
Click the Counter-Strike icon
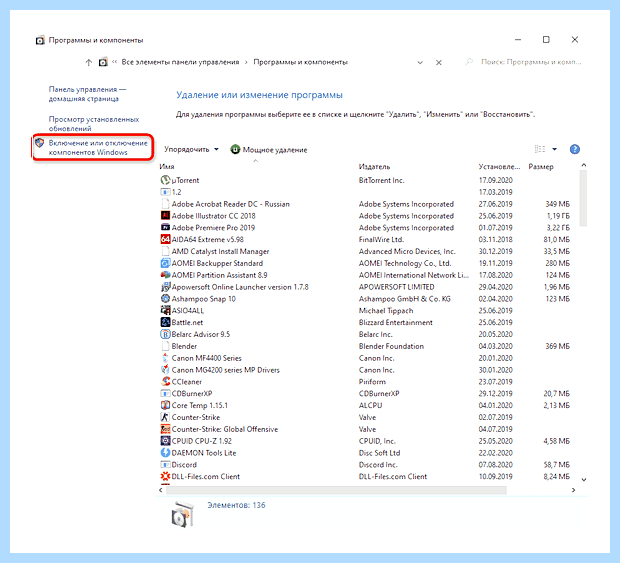point(165,418)
